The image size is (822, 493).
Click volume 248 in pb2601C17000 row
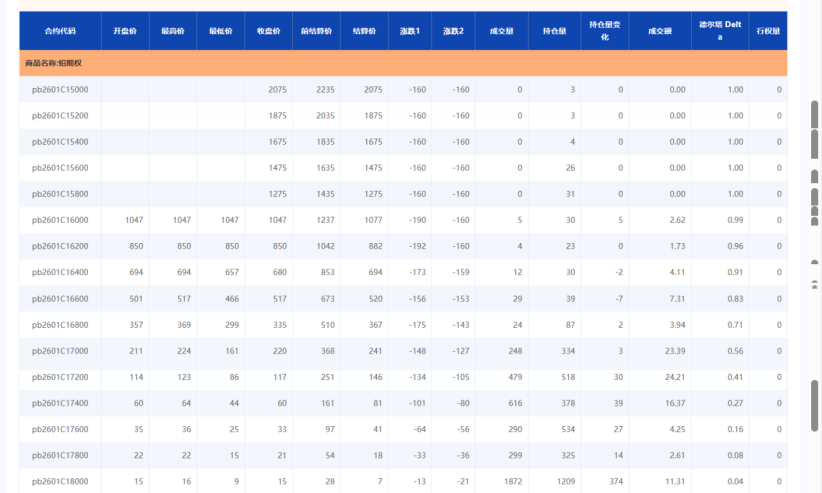(x=515, y=351)
